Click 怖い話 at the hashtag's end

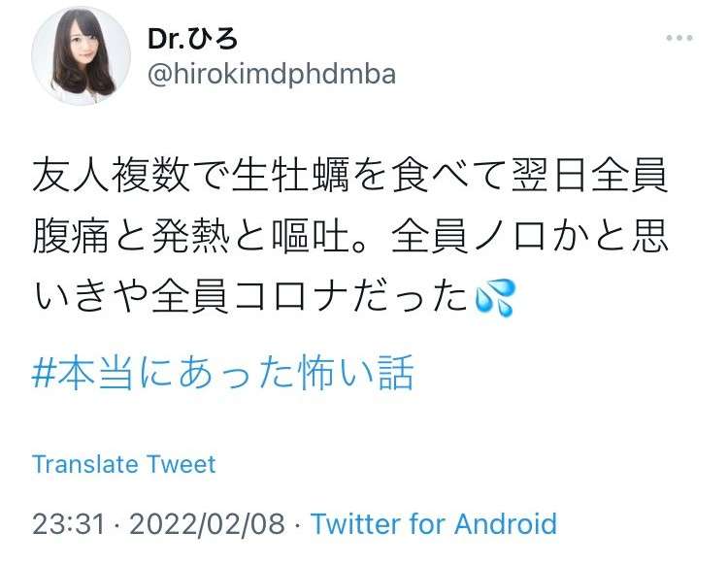[356, 373]
